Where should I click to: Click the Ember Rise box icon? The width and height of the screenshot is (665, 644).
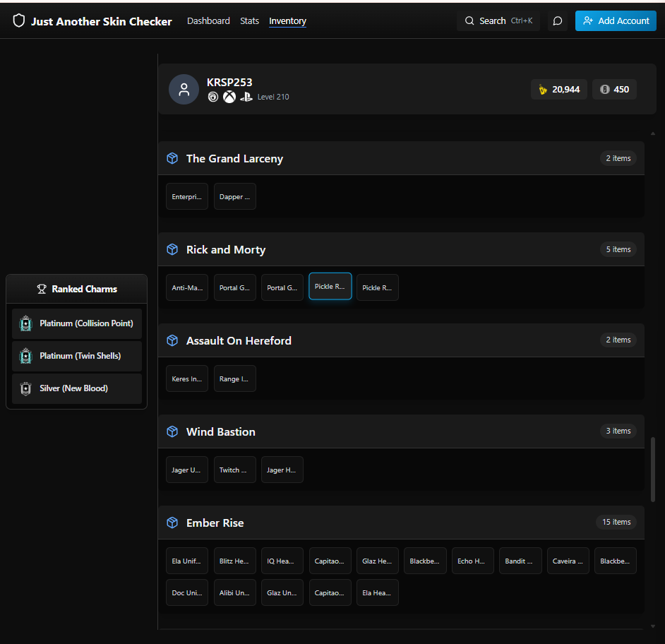point(172,523)
